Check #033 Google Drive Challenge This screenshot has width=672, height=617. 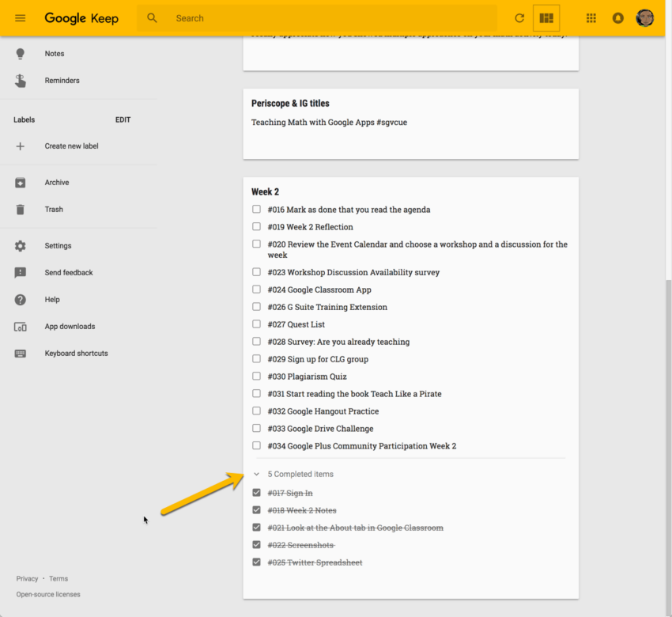tap(256, 429)
